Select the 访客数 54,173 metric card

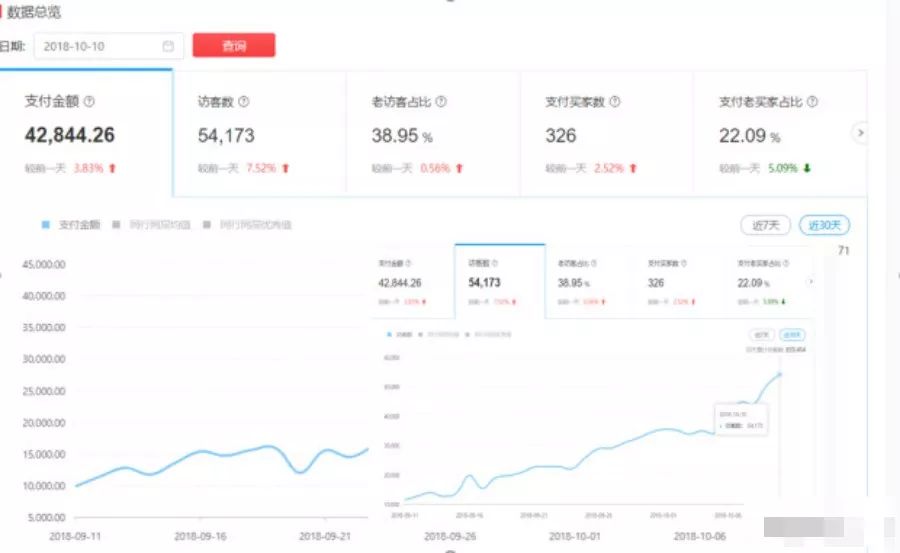click(x=260, y=133)
